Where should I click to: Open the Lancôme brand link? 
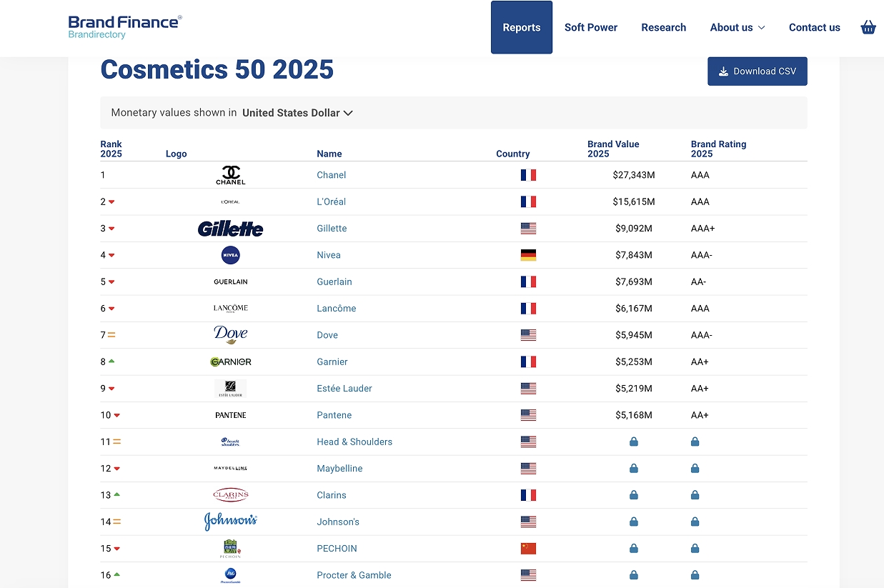[x=337, y=309]
